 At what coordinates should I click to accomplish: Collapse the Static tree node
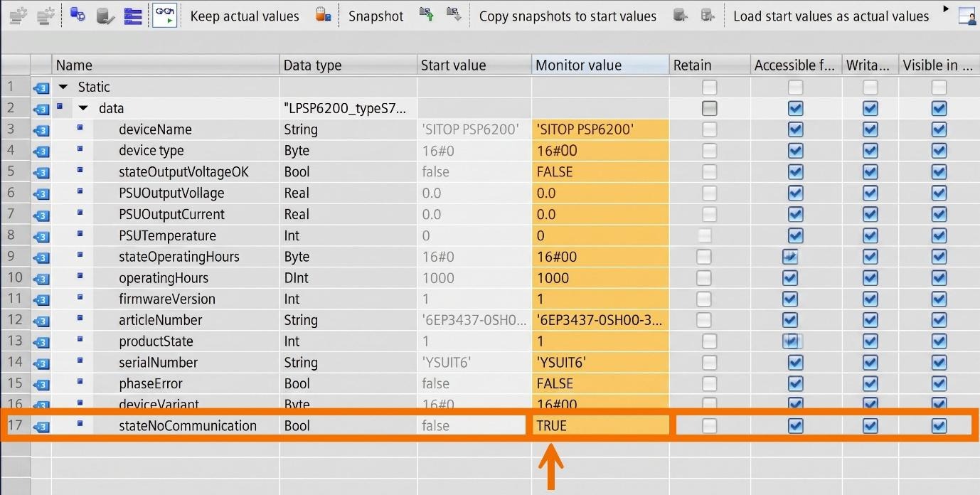63,87
